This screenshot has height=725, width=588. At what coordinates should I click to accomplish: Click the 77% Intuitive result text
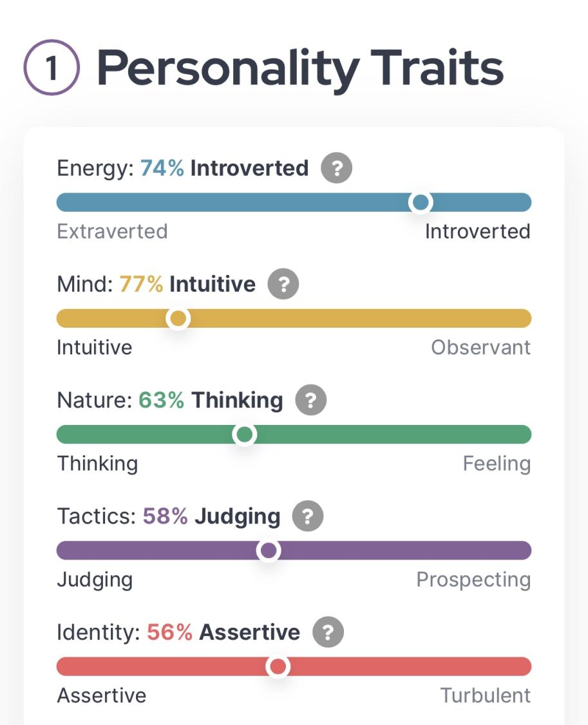coord(187,285)
